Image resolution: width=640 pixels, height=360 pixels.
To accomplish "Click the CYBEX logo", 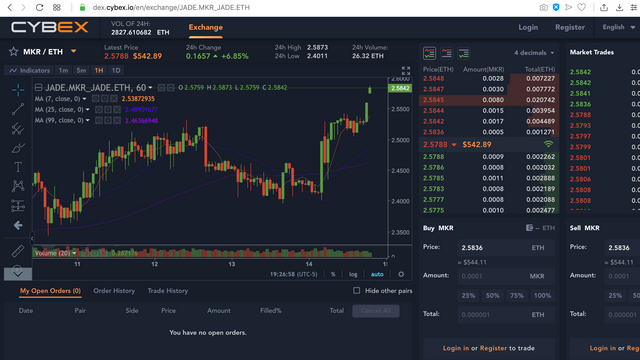I will [49, 27].
